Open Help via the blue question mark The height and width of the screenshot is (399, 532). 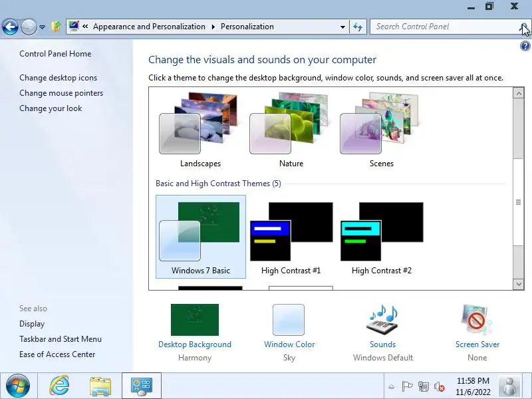pos(525,46)
